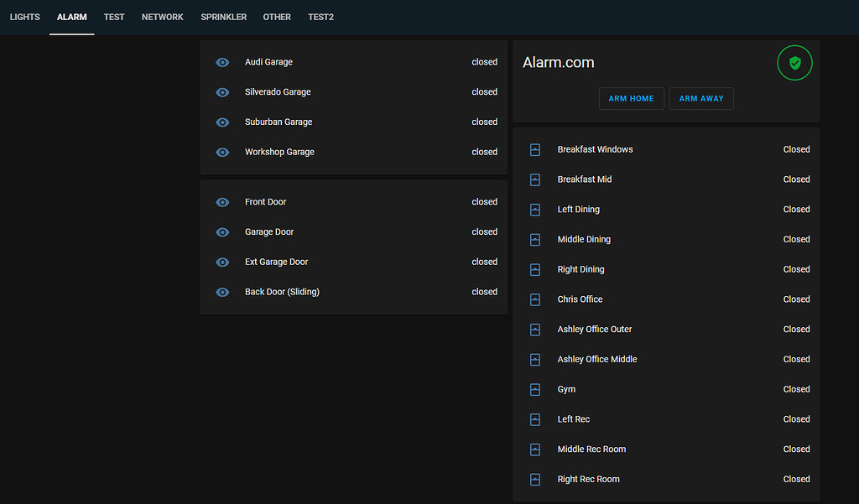Click the window icon next to Chris Office
This screenshot has width=859, height=504.
(535, 299)
